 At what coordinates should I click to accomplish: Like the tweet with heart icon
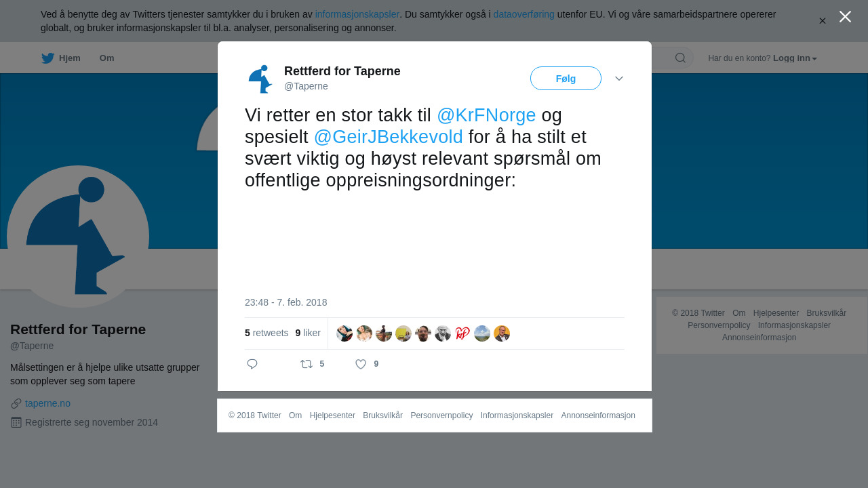point(361,364)
